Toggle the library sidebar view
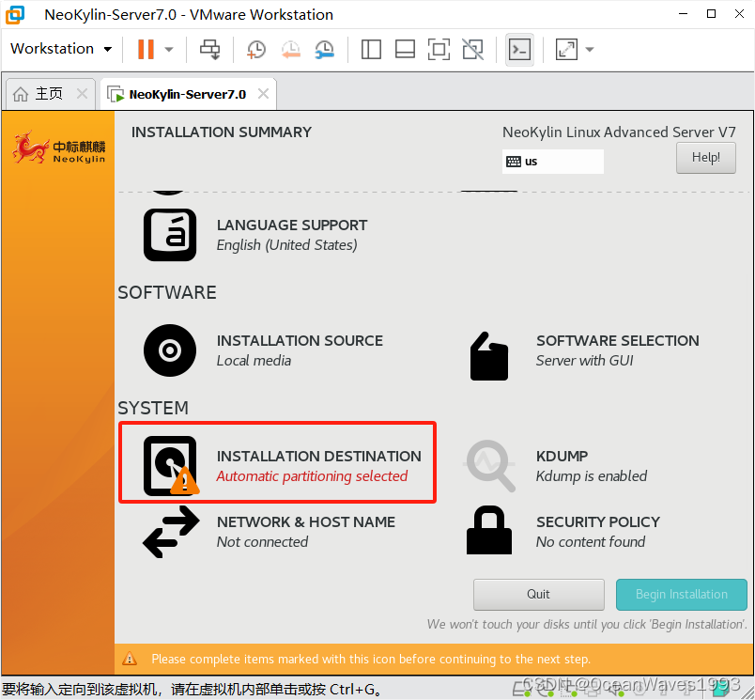This screenshot has height=700, width=755. pyautogui.click(x=371, y=49)
